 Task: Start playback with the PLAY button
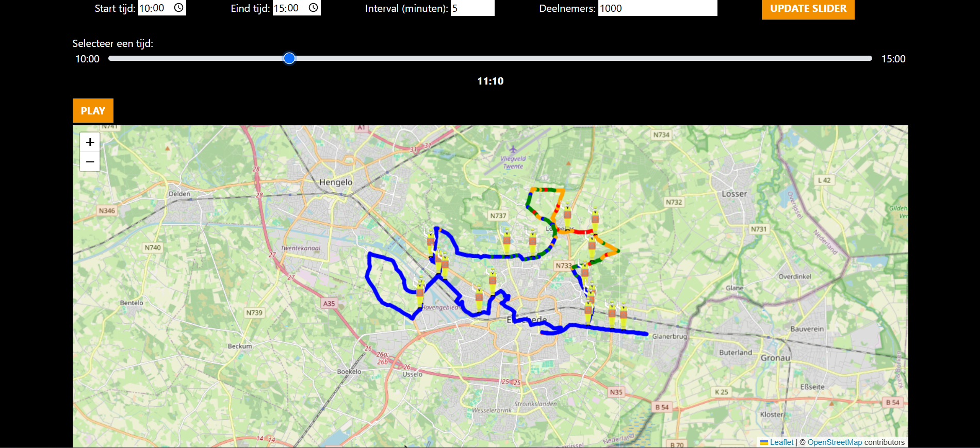tap(93, 110)
